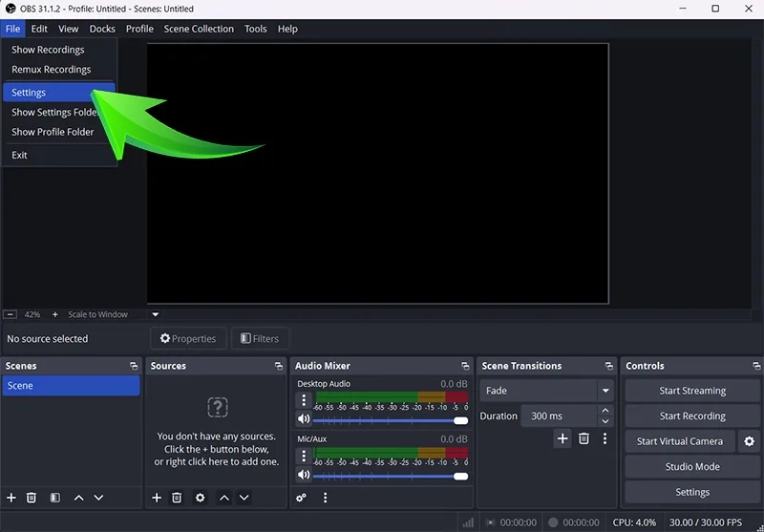This screenshot has height=532, width=764.
Task: Open Desktop Audio three-dot options menu
Action: click(x=304, y=401)
